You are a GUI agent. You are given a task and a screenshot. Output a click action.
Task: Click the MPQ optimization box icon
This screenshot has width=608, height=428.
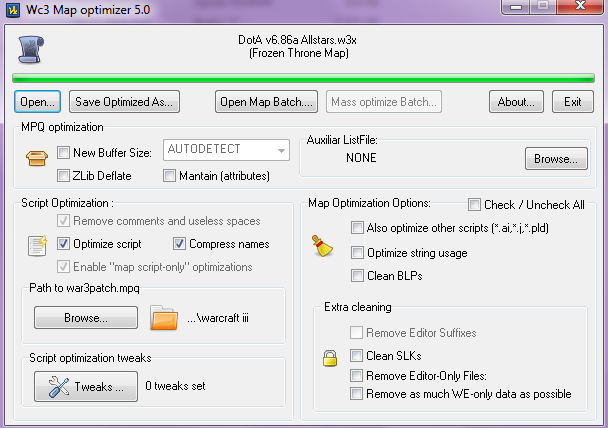(x=37, y=158)
